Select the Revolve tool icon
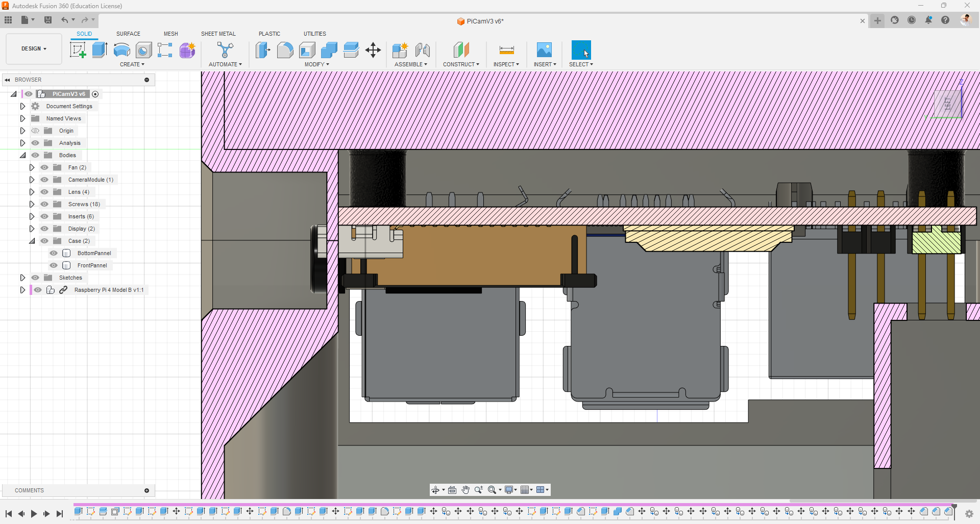 pos(121,50)
